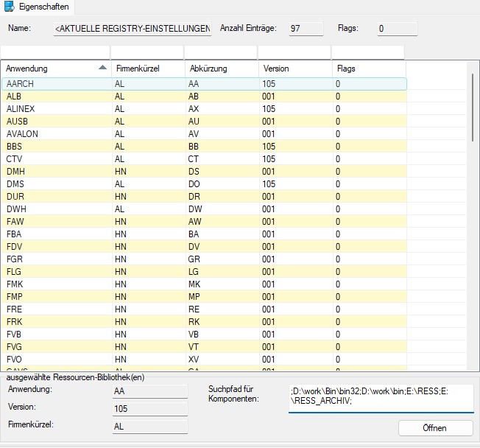Screen dimensions: 480x448
Task: Click the sort arrow in Anwendung header
Action: (x=102, y=68)
